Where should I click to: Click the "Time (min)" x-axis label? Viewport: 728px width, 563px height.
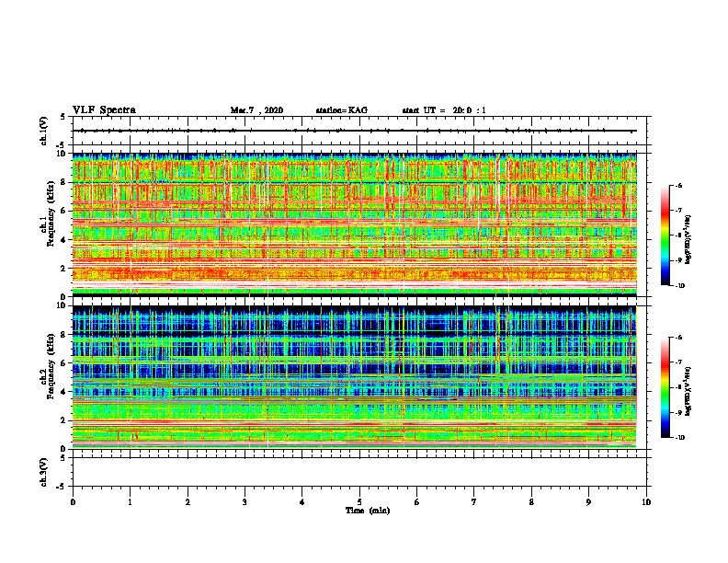[368, 511]
